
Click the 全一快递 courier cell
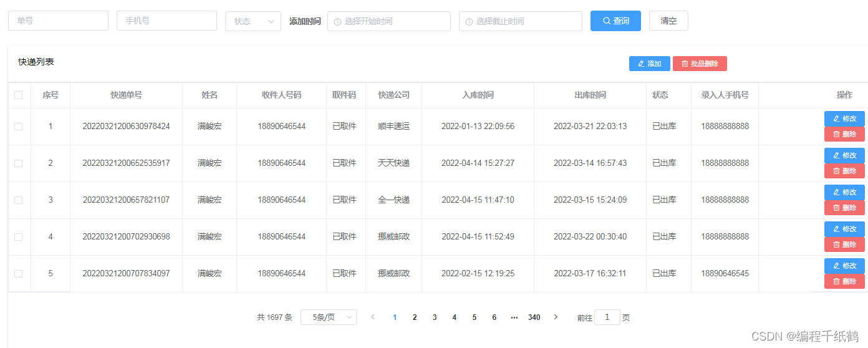tap(394, 200)
